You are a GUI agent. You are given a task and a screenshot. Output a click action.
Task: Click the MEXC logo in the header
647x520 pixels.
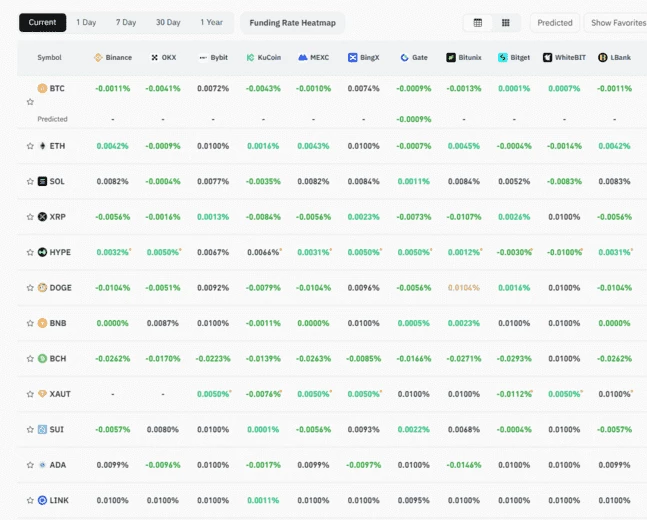point(302,58)
